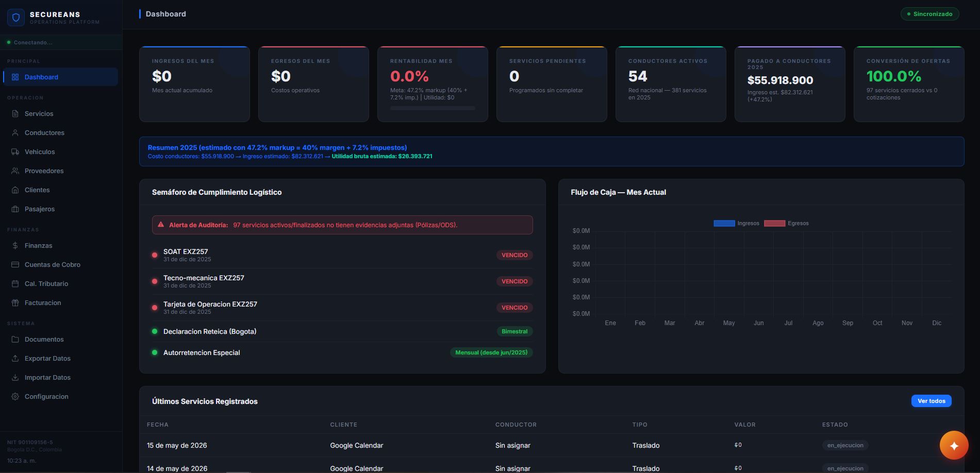
Task: Click the Cal. Tributario calendar icon
Action: [15, 283]
